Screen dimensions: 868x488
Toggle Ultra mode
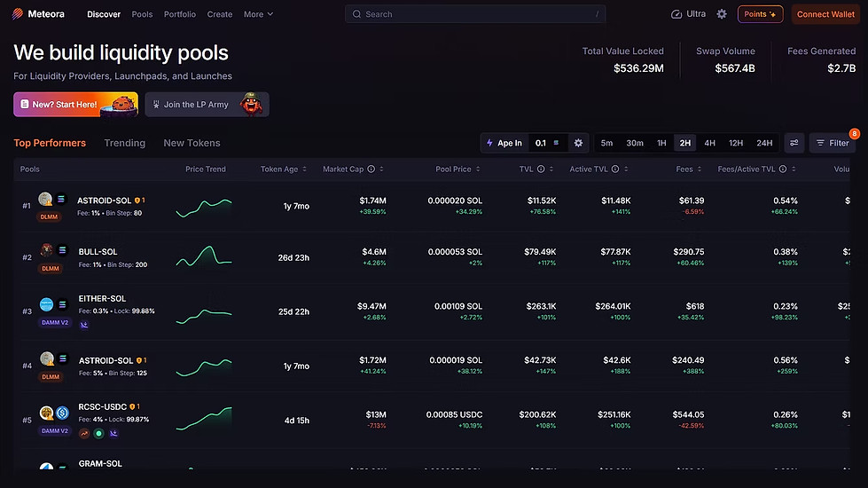[x=688, y=14]
